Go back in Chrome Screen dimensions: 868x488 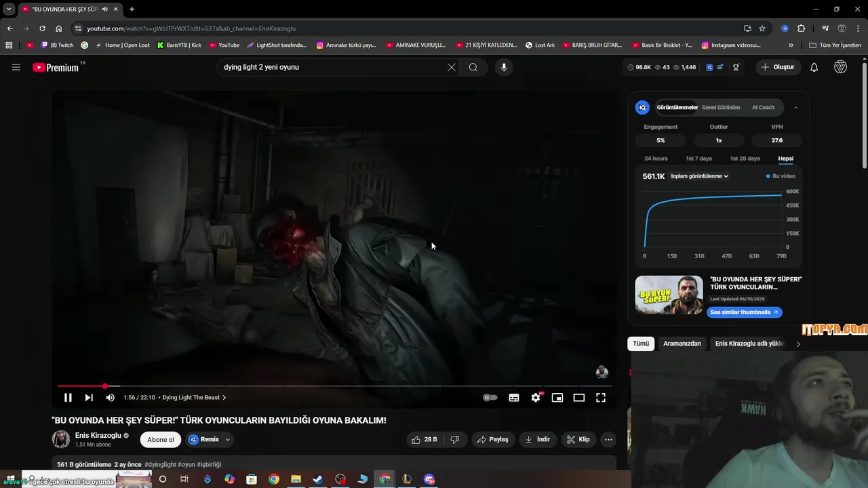tap(9, 28)
